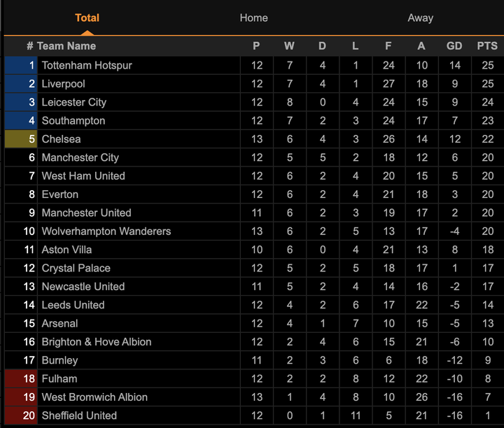Open Leicester City team page
The width and height of the screenshot is (504, 428).
[x=74, y=102]
